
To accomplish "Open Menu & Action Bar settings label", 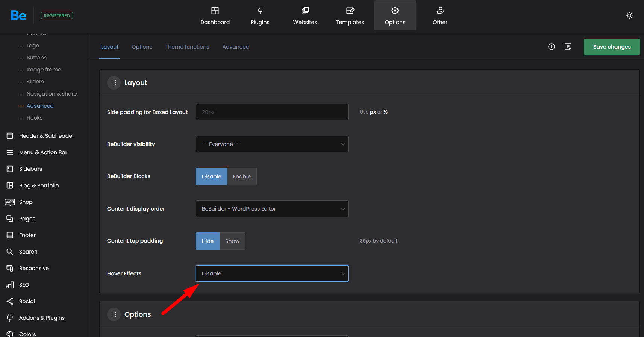I will click(x=43, y=152).
